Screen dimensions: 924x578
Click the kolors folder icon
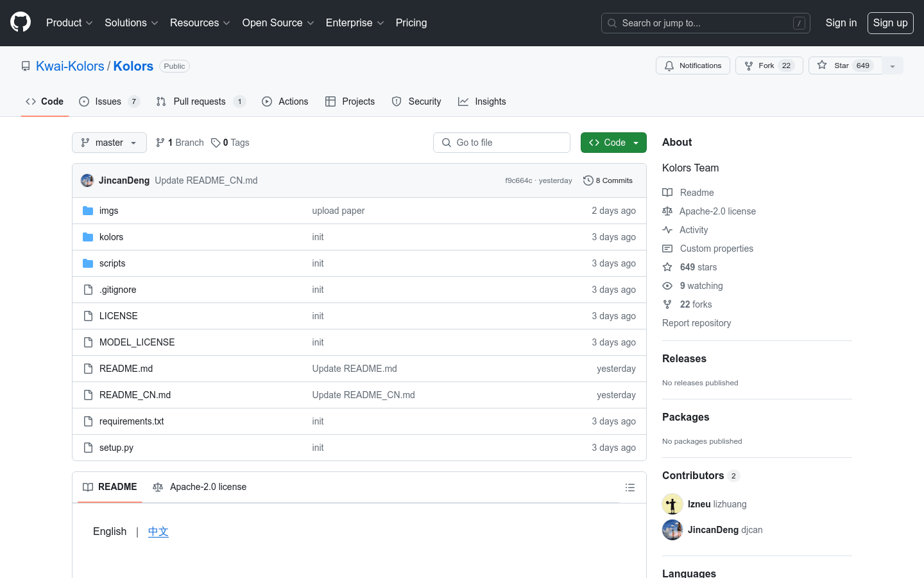click(88, 237)
